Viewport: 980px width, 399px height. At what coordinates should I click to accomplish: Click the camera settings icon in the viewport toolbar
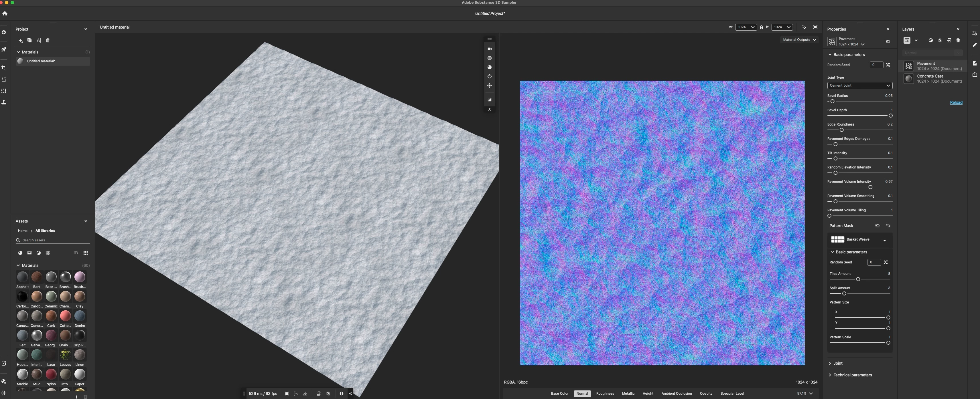click(x=490, y=49)
